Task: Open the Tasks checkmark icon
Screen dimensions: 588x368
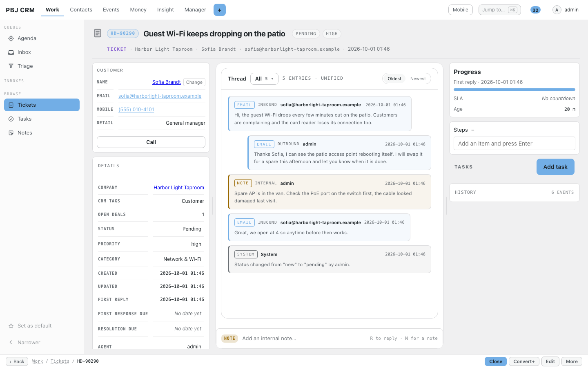Action: pos(11,119)
